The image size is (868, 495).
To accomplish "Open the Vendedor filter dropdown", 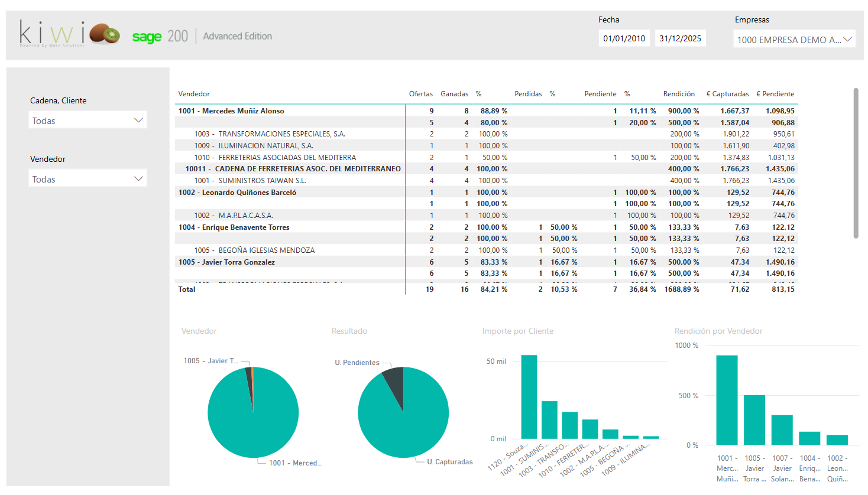I will [88, 179].
